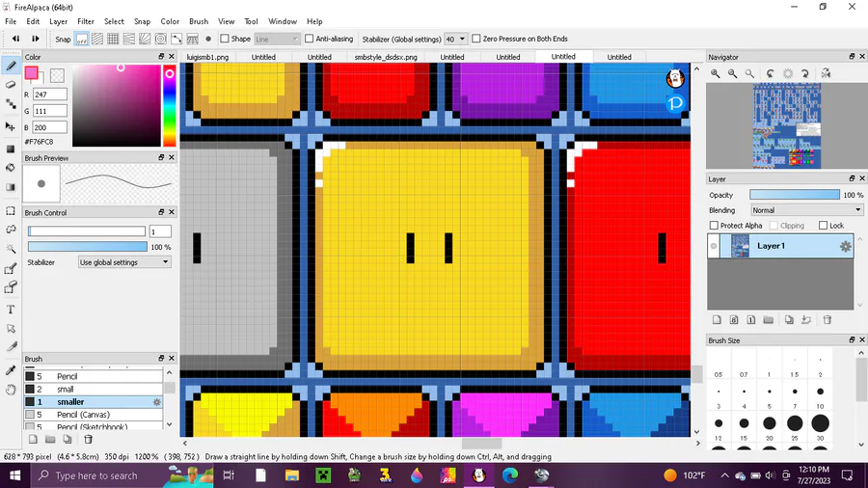Click the Navigator canvas thumbnail
The width and height of the screenshot is (868, 488).
click(787, 125)
